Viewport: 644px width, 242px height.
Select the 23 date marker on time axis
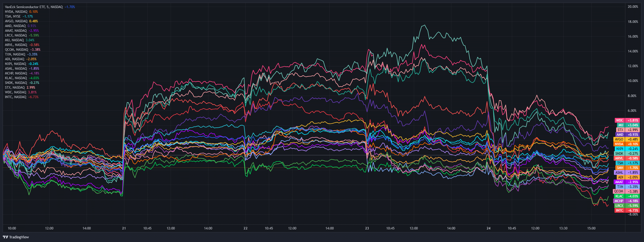[x=367, y=228]
